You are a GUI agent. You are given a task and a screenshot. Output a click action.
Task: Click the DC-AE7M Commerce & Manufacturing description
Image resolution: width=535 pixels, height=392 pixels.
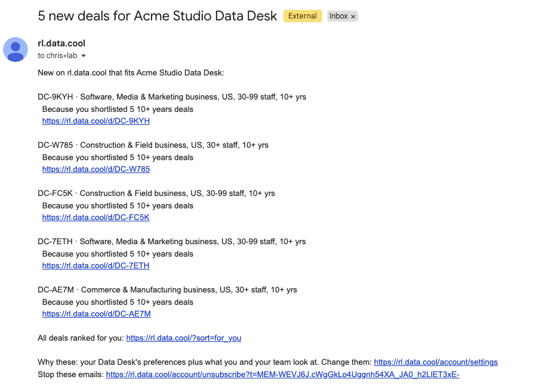click(x=167, y=289)
